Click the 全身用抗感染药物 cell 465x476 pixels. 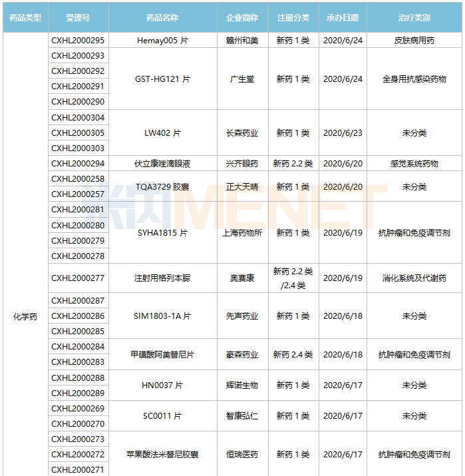(414, 79)
